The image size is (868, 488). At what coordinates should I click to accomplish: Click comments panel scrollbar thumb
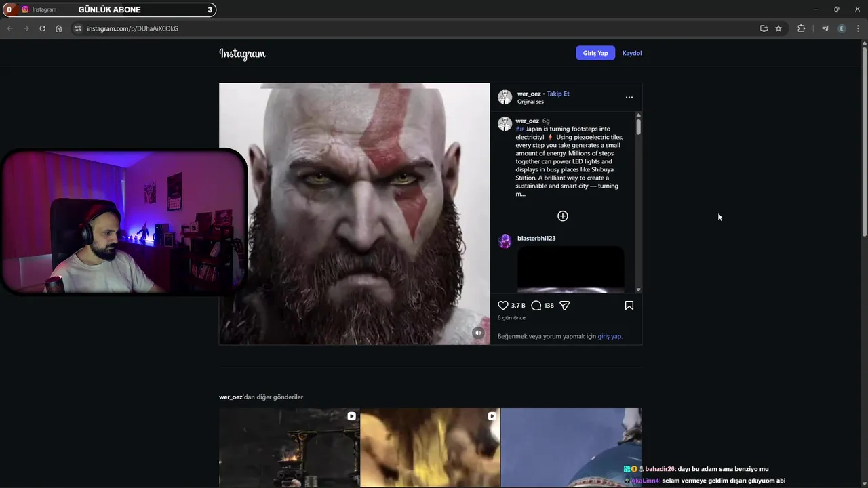[x=638, y=126]
